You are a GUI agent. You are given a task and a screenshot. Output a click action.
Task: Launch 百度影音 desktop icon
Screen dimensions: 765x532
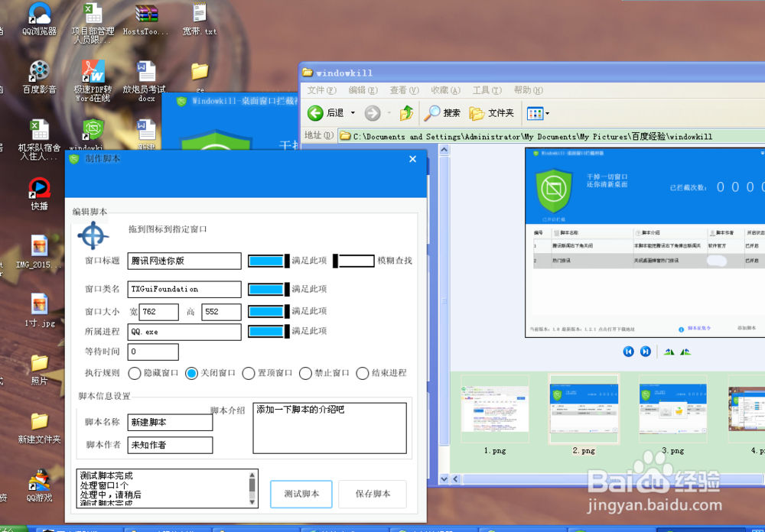pyautogui.click(x=40, y=77)
